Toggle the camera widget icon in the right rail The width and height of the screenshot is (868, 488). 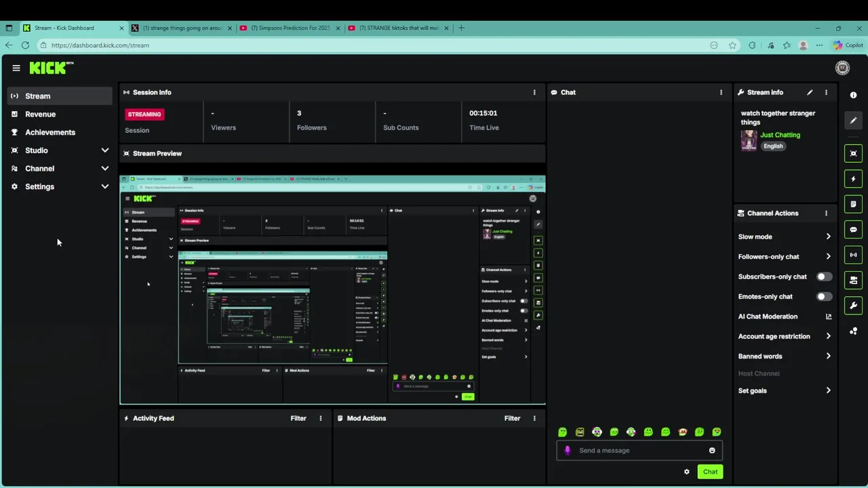point(854,280)
